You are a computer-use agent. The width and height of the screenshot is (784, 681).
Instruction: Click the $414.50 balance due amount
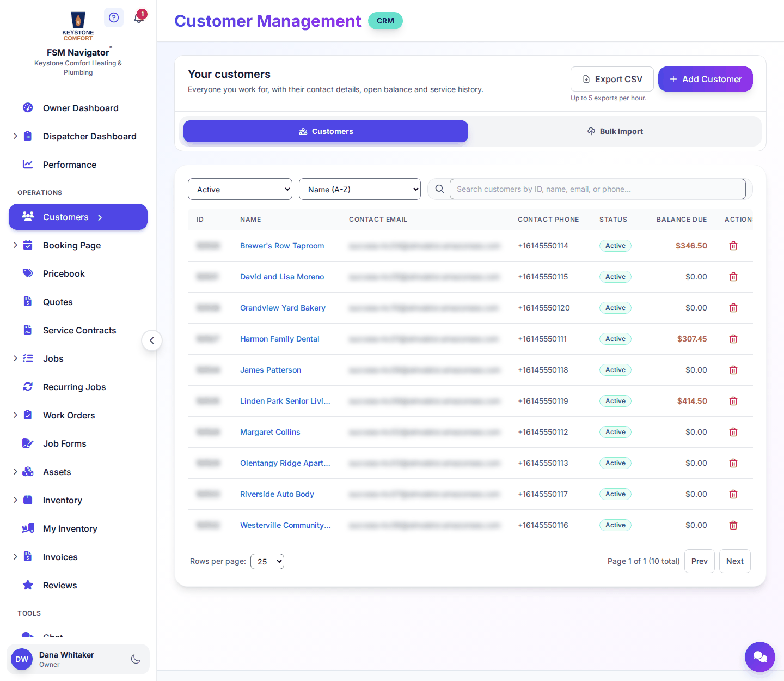click(x=692, y=401)
